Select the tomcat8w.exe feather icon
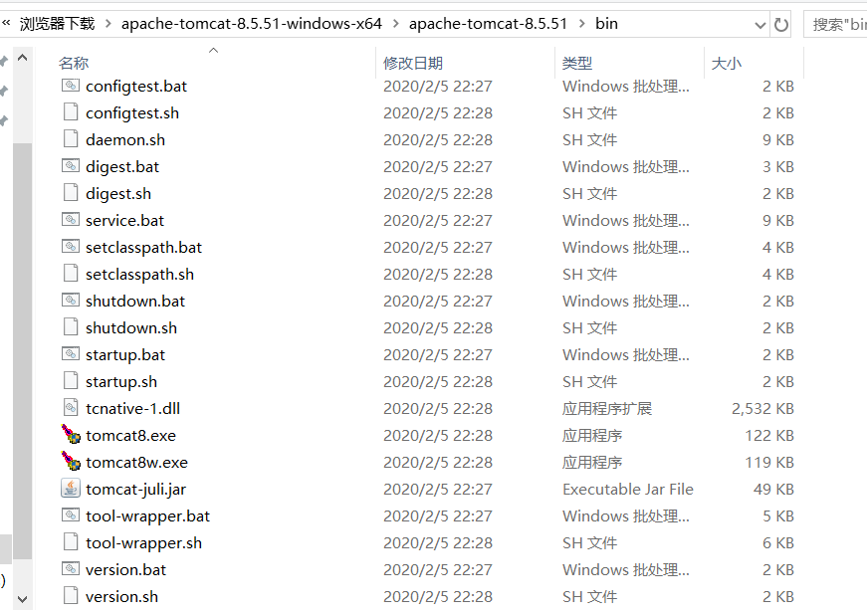 [x=71, y=462]
